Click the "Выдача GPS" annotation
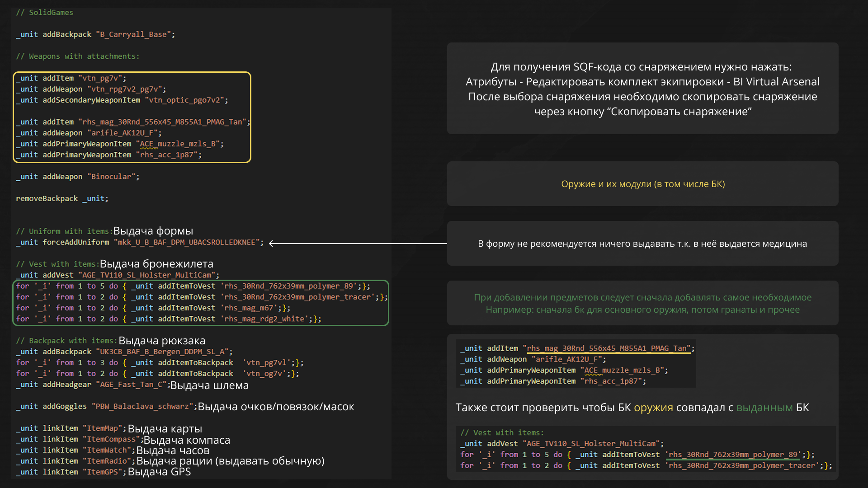Image resolution: width=868 pixels, height=488 pixels. [159, 472]
